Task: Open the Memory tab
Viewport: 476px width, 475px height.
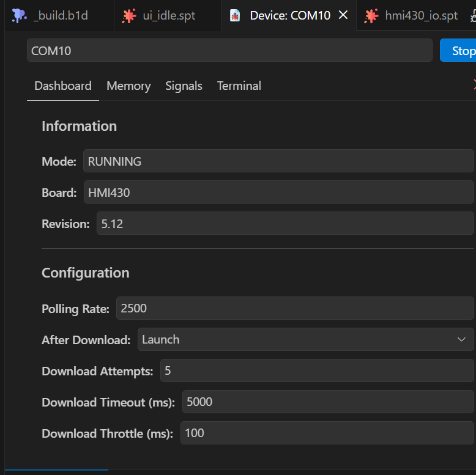Action: pyautogui.click(x=128, y=86)
